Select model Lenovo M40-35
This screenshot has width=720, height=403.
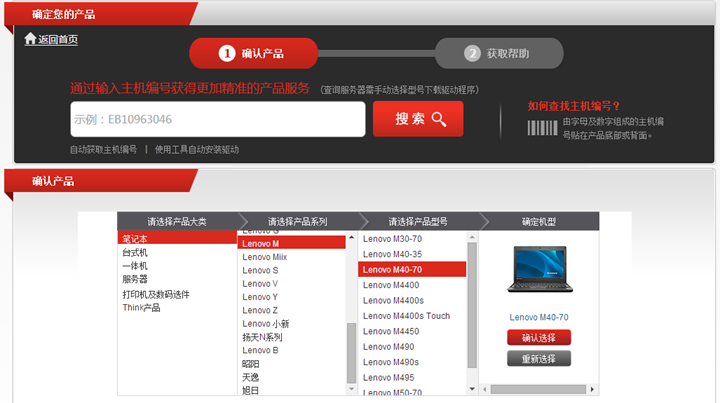click(x=392, y=254)
